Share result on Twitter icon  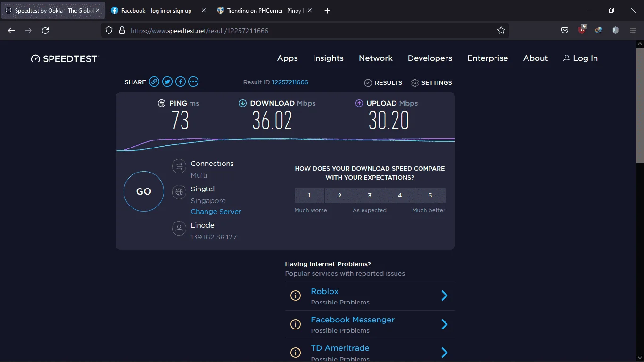click(167, 82)
